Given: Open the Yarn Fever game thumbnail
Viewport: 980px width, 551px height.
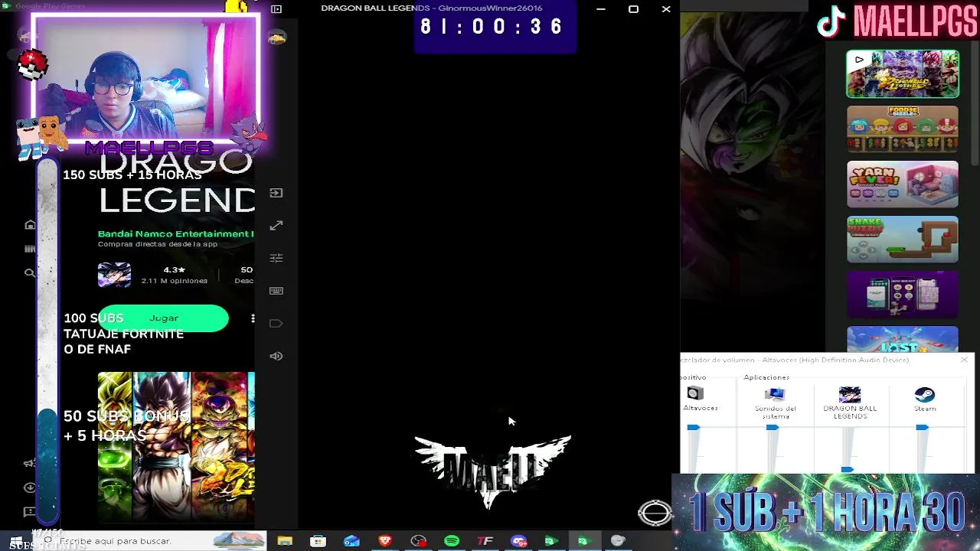Looking at the screenshot, I should [903, 184].
